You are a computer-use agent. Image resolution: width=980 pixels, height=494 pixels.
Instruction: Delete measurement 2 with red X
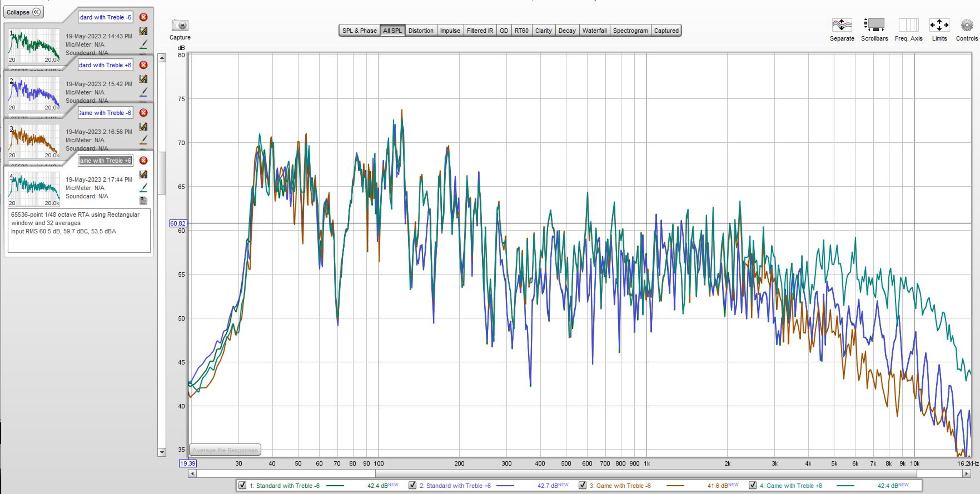pyautogui.click(x=143, y=65)
